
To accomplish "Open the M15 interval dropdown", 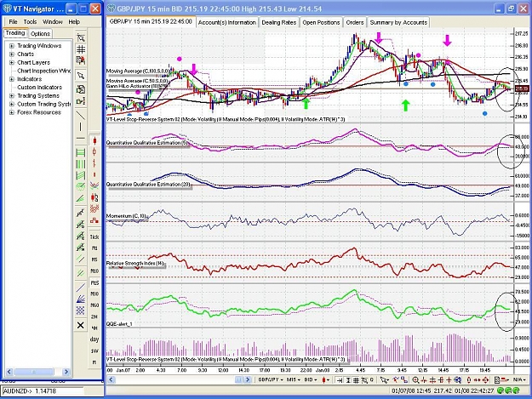I will [294, 379].
